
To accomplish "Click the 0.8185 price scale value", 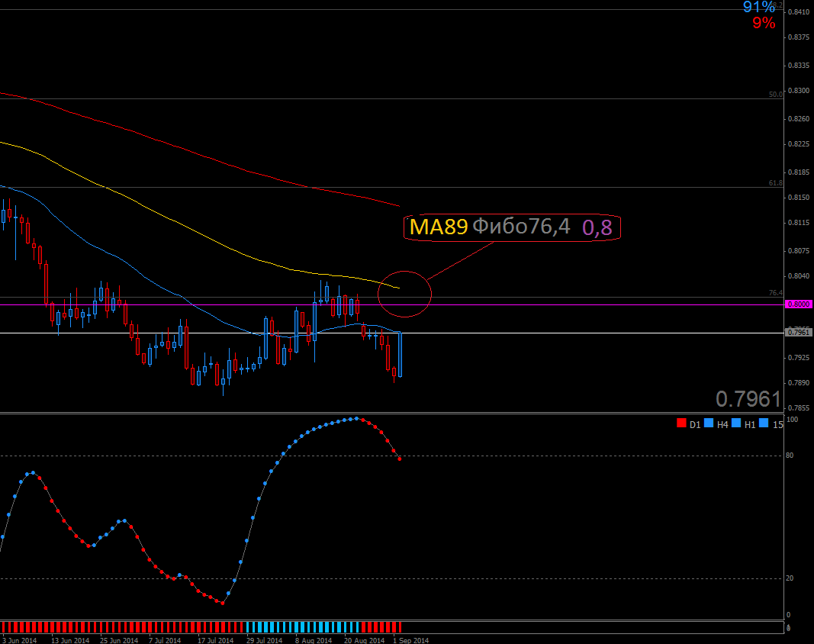I will click(799, 172).
